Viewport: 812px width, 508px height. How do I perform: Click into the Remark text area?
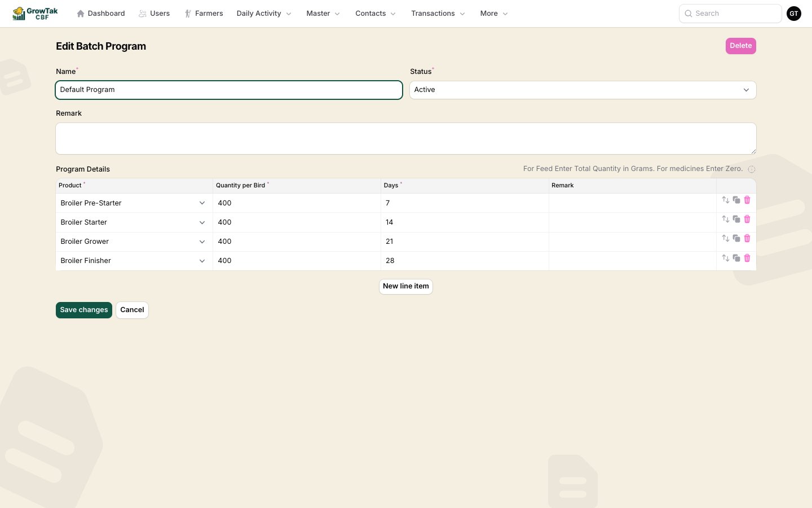(x=406, y=139)
